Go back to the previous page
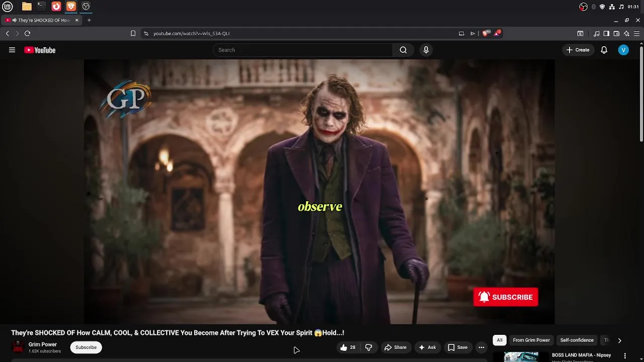This screenshot has width=644, height=362. (x=8, y=33)
